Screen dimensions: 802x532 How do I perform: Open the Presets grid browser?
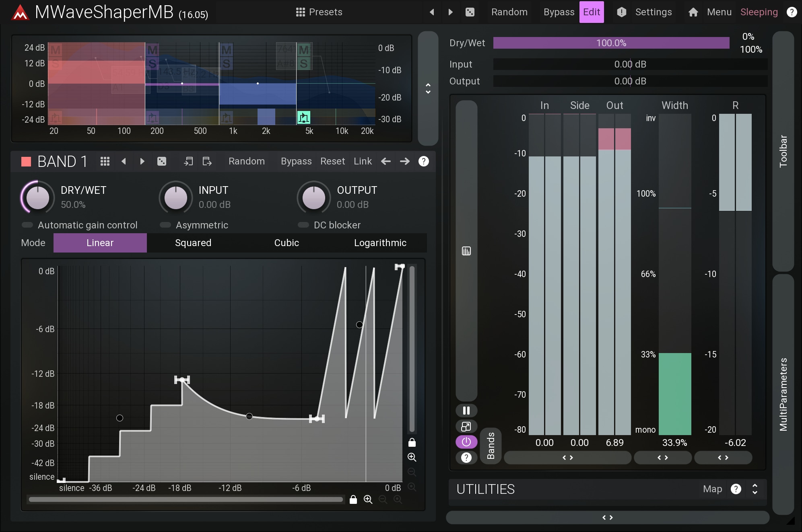[x=319, y=12]
